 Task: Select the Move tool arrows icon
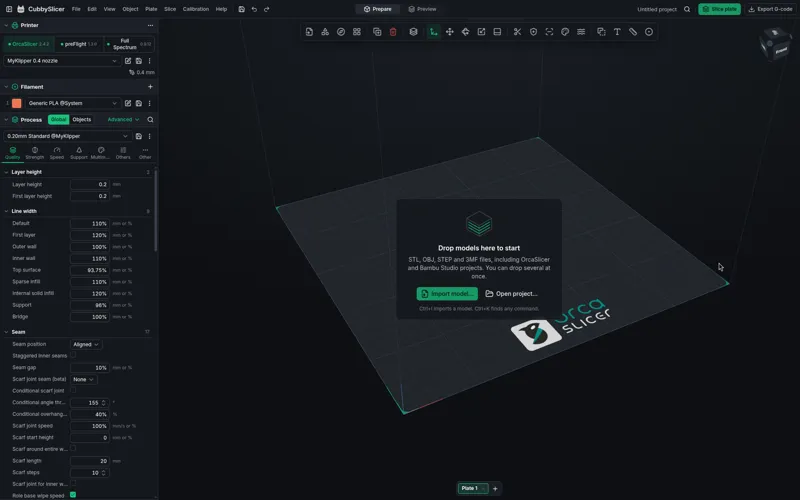pos(449,32)
